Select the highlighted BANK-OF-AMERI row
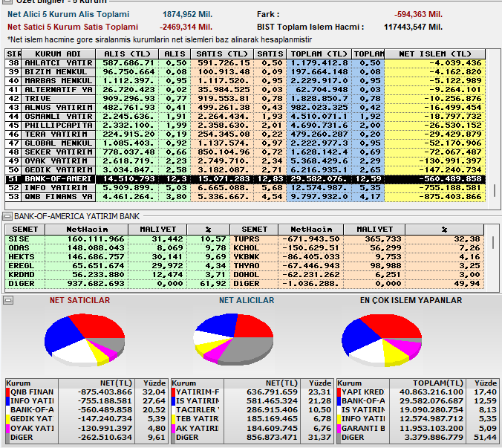The image size is (502, 448). click(245, 179)
